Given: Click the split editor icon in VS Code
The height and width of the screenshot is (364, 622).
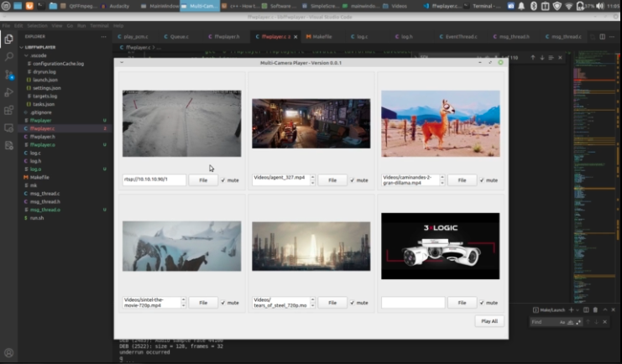Looking at the screenshot, I should point(602,36).
